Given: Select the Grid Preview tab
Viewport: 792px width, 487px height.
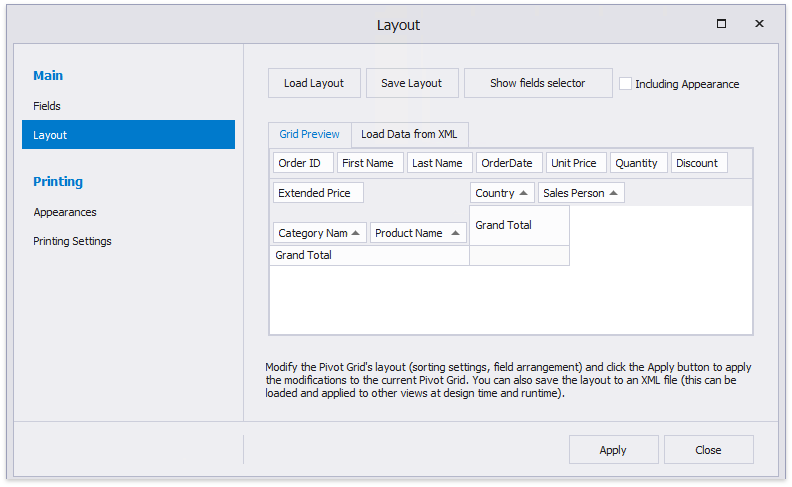Looking at the screenshot, I should pyautogui.click(x=309, y=134).
